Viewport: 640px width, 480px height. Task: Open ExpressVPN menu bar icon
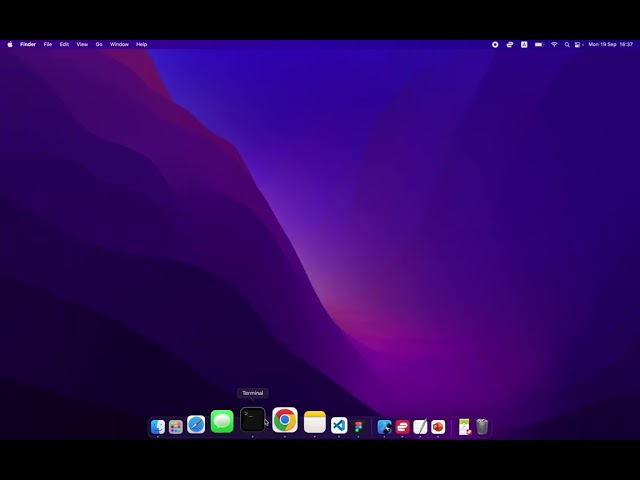click(510, 44)
